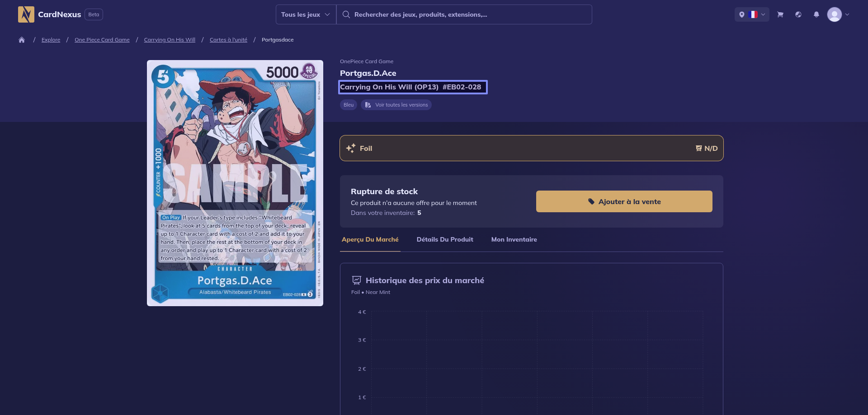868x415 pixels.
Task: Expand the account menu chevron
Action: [x=847, y=14]
